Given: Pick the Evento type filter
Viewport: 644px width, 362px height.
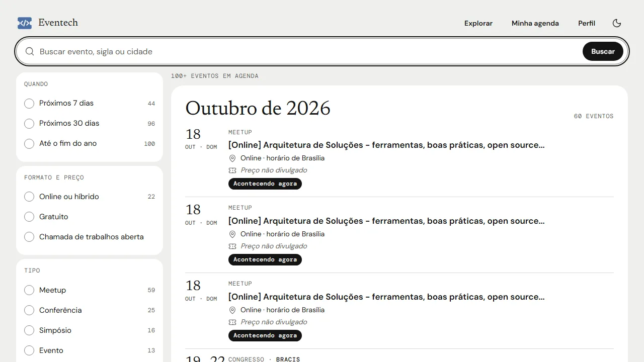Looking at the screenshot, I should (90, 350).
